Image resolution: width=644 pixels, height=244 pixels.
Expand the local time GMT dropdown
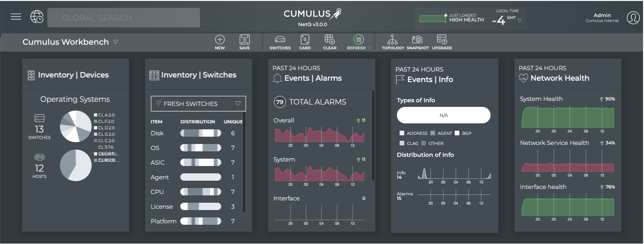tap(520, 21)
